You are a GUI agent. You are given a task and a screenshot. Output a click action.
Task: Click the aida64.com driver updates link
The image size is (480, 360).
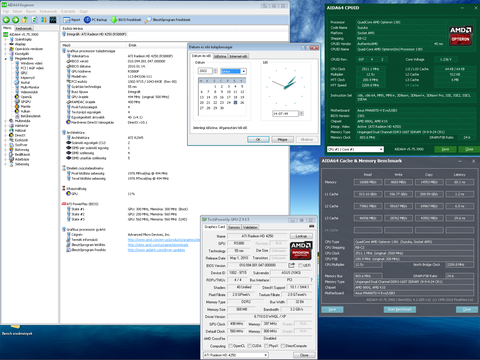(x=156, y=250)
